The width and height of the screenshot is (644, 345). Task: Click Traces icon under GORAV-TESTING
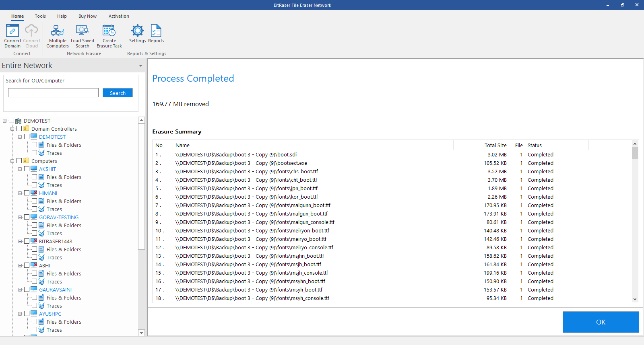click(41, 233)
